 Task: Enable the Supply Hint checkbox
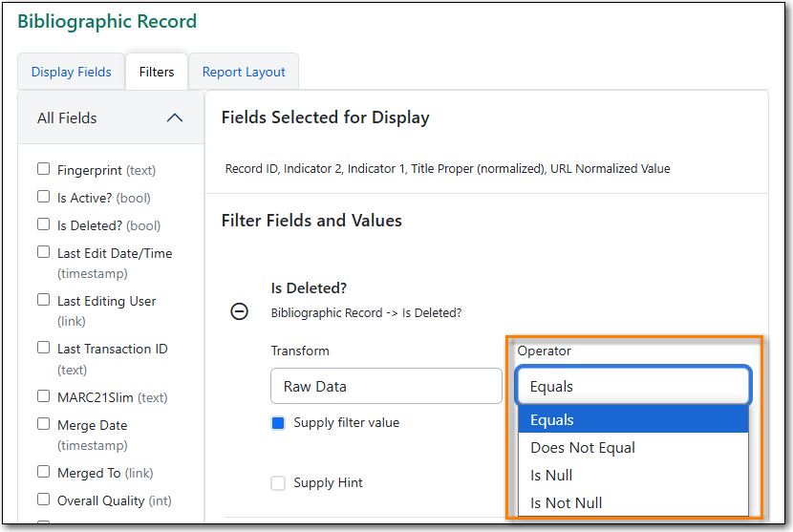click(x=278, y=483)
